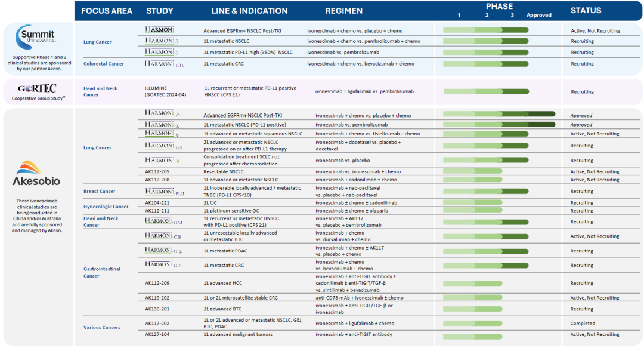Click the phase bar for ILLUMINE row
644x348 pixels.
[486, 91]
